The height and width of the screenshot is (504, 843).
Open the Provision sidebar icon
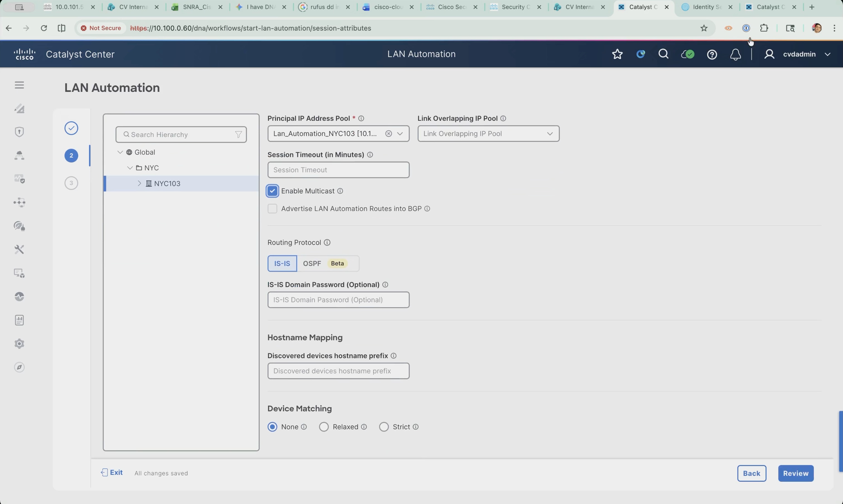[19, 155]
